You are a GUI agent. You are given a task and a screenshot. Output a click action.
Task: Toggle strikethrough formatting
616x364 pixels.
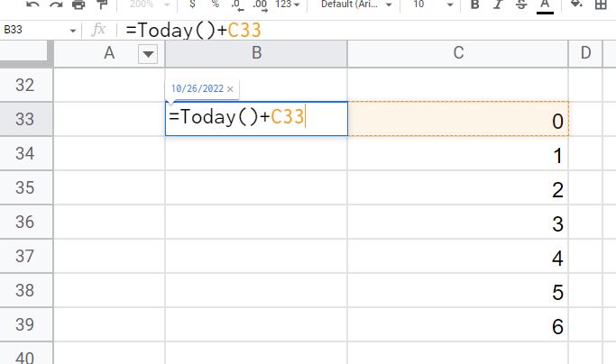(521, 5)
